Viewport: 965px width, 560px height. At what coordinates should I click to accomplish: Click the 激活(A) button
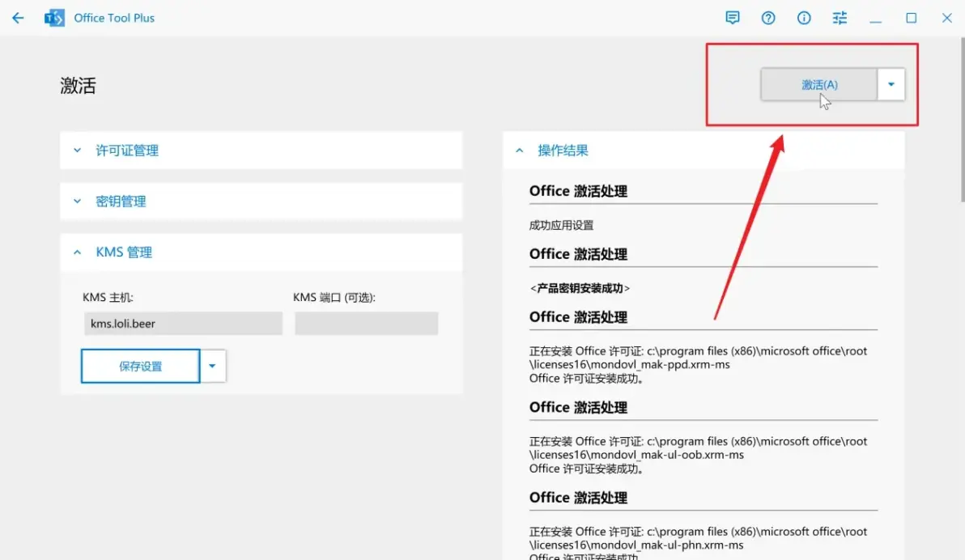click(819, 84)
